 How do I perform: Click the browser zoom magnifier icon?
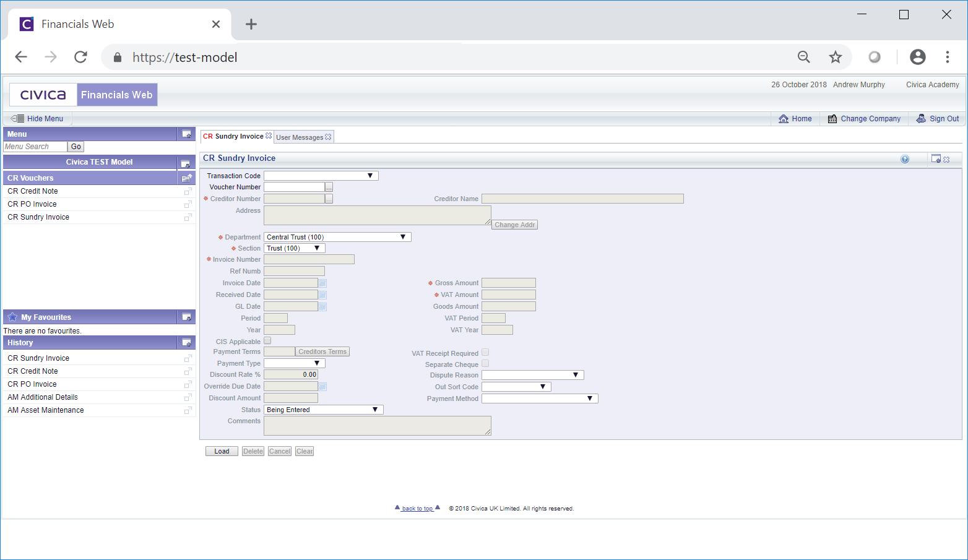[804, 57]
